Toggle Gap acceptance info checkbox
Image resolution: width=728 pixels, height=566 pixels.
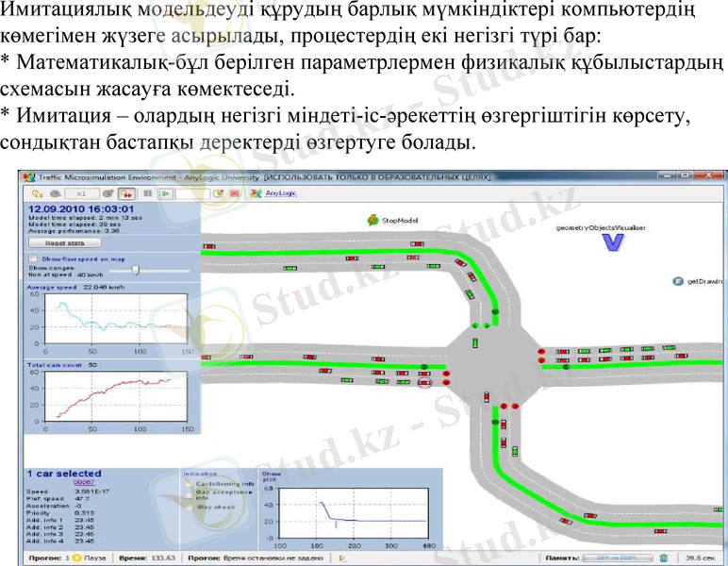point(189,495)
